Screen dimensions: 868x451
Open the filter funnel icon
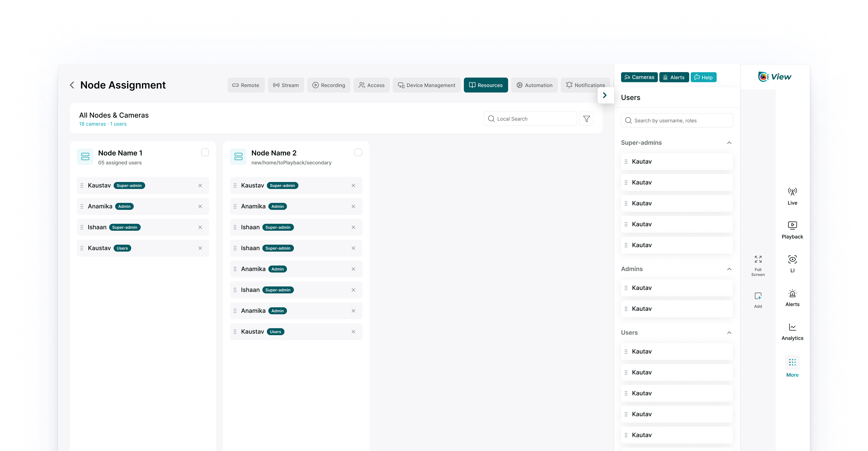(x=586, y=119)
